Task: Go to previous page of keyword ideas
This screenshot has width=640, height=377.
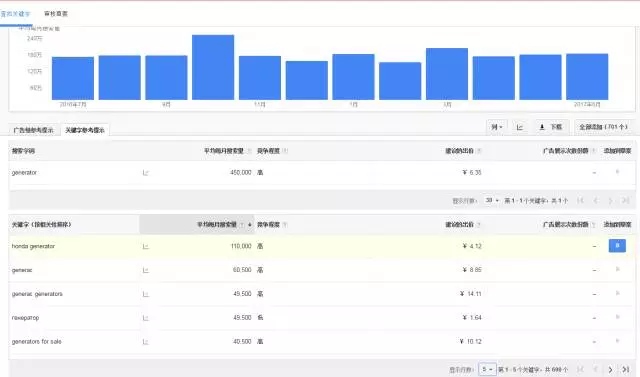Action: point(596,370)
